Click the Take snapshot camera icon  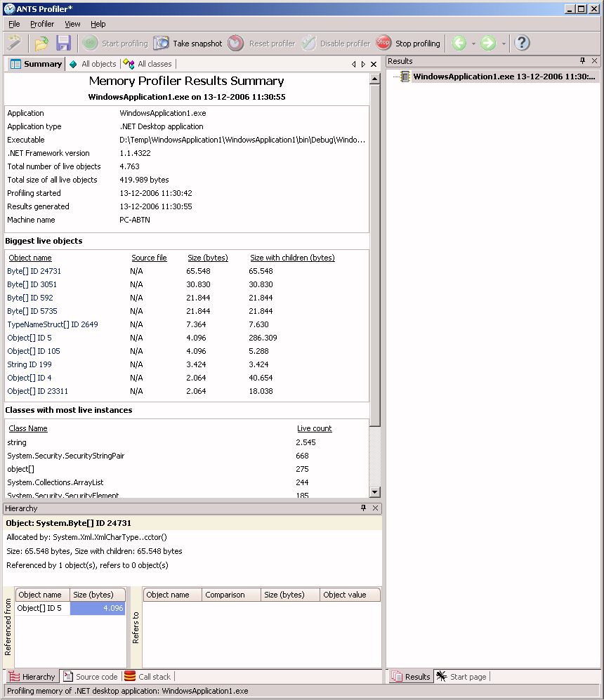click(162, 44)
